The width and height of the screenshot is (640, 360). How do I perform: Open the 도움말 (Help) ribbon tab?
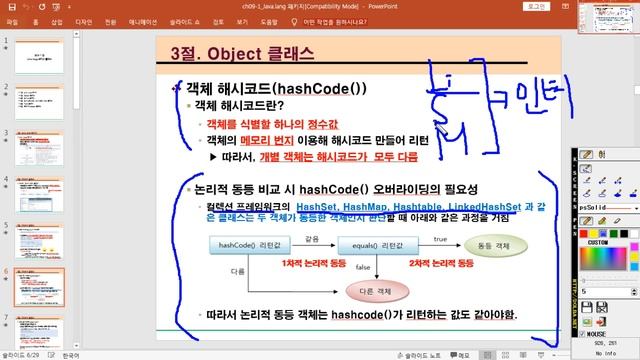[269, 22]
